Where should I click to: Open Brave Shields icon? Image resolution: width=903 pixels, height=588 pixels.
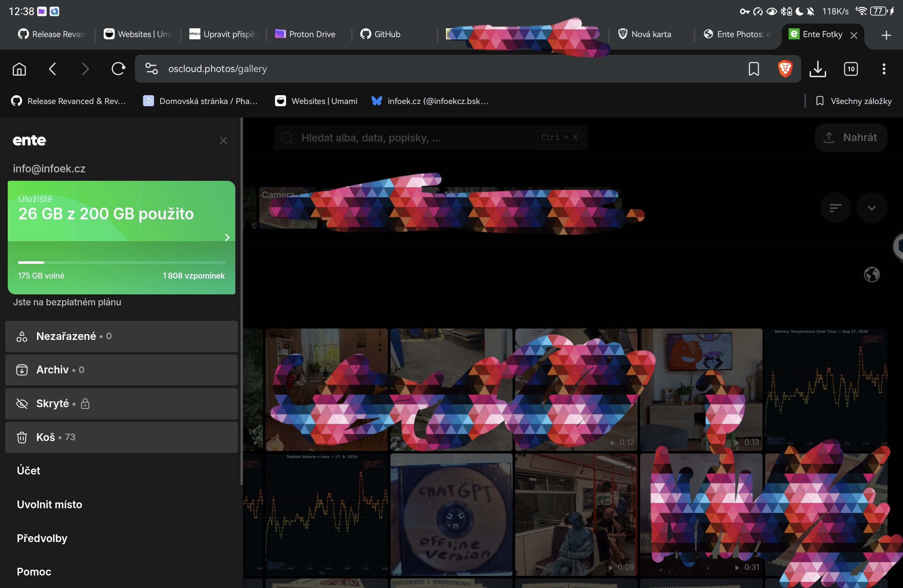click(785, 69)
